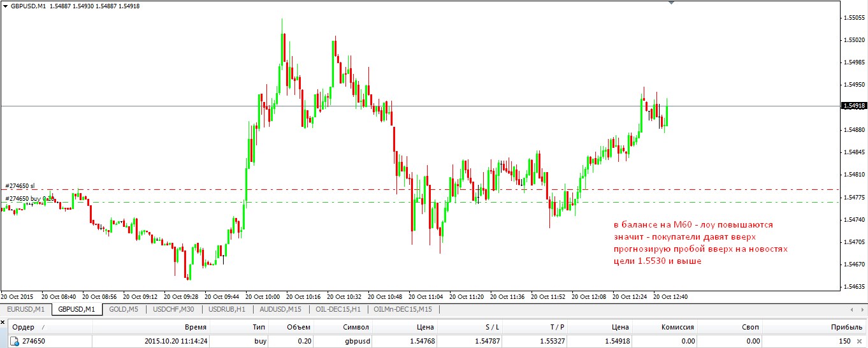Click the Своп column header
The width and height of the screenshot is (868, 348).
click(x=730, y=327)
